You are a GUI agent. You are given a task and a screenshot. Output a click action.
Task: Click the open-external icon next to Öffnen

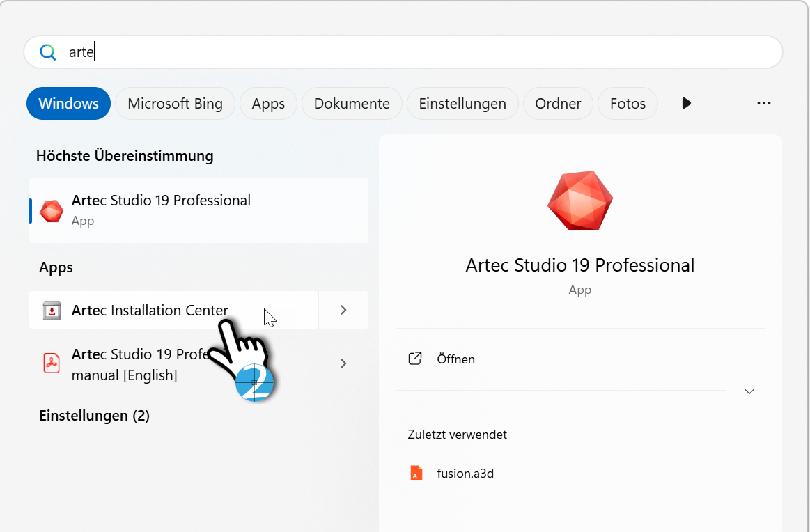point(415,359)
